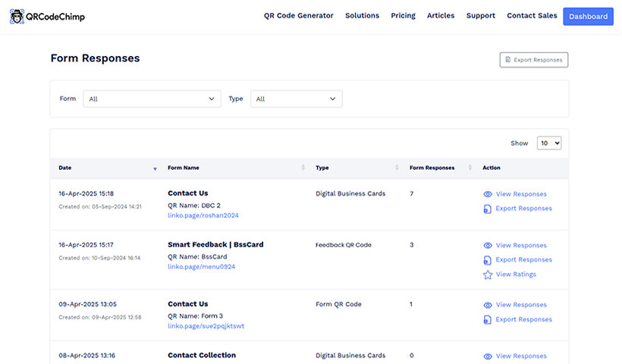Click Export Responses for Form 3
The height and width of the screenshot is (364, 622).
(x=523, y=319)
